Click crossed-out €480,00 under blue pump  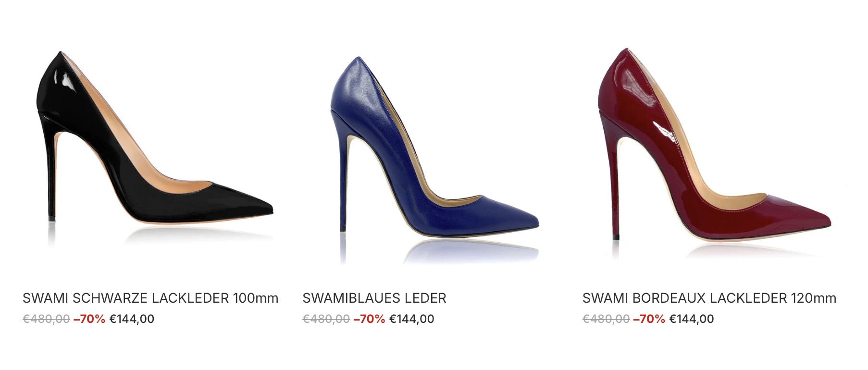coord(326,319)
